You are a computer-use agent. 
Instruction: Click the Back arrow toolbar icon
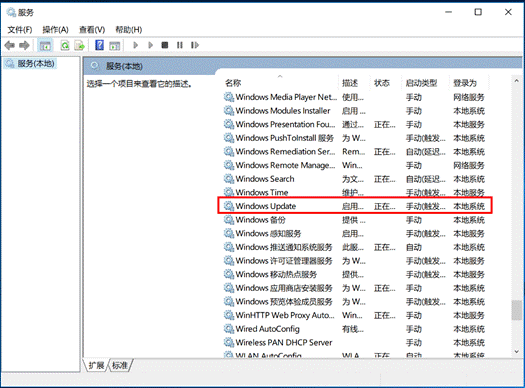coord(9,45)
